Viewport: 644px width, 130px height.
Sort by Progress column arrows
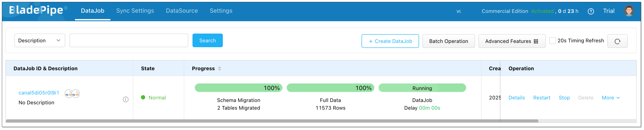220,69
